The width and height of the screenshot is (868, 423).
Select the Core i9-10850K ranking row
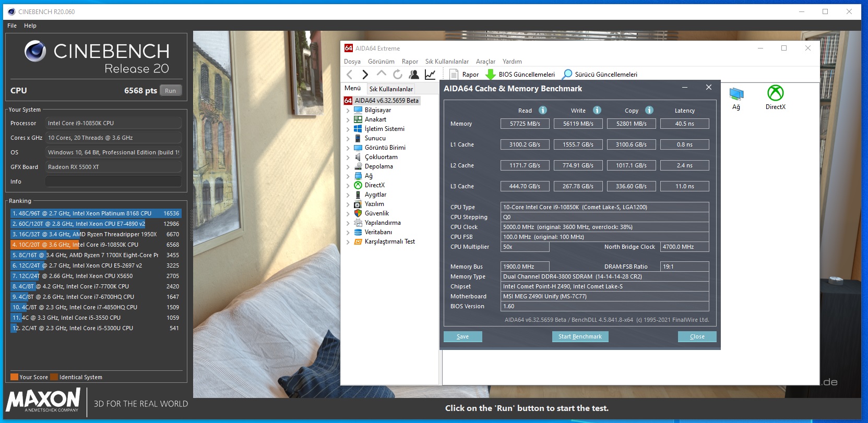coord(96,245)
